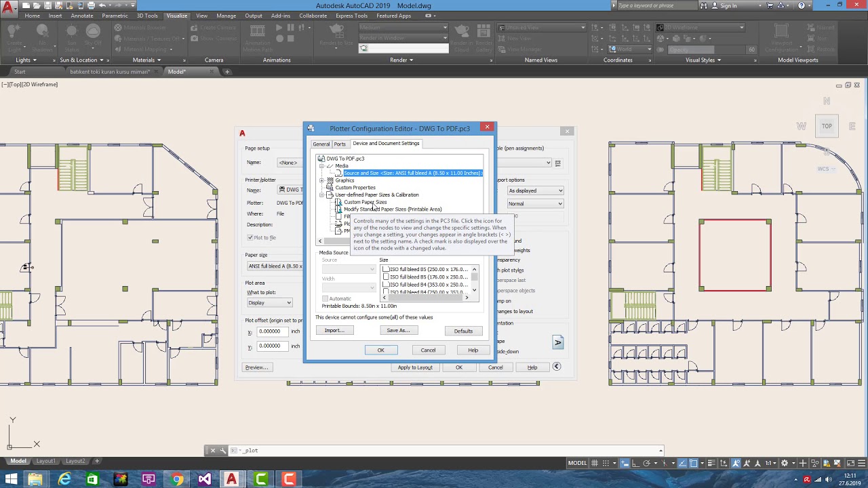
Task: Toggle object snap square icon in status bar
Action: pos(693,463)
